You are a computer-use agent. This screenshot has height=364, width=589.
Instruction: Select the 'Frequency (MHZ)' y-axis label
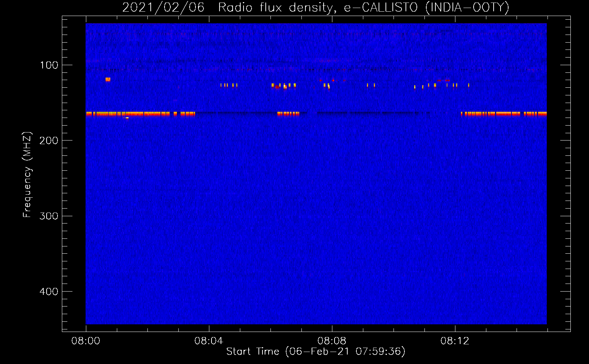tap(27, 175)
